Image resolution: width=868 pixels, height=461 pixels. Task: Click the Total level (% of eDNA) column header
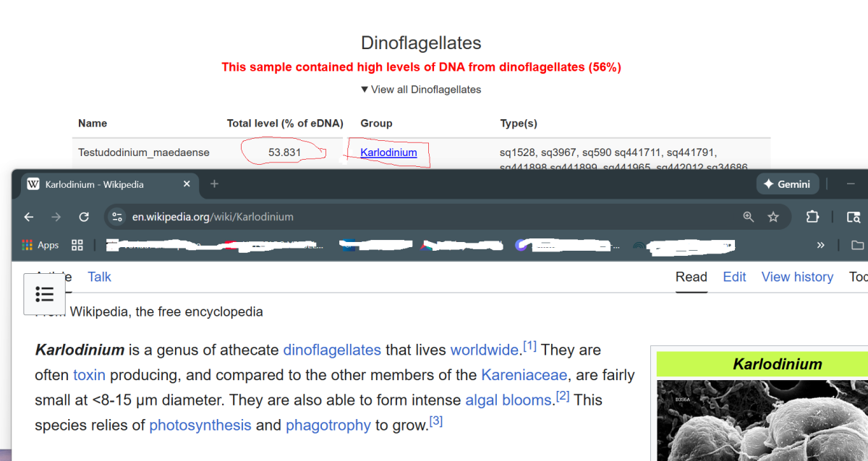[285, 124]
